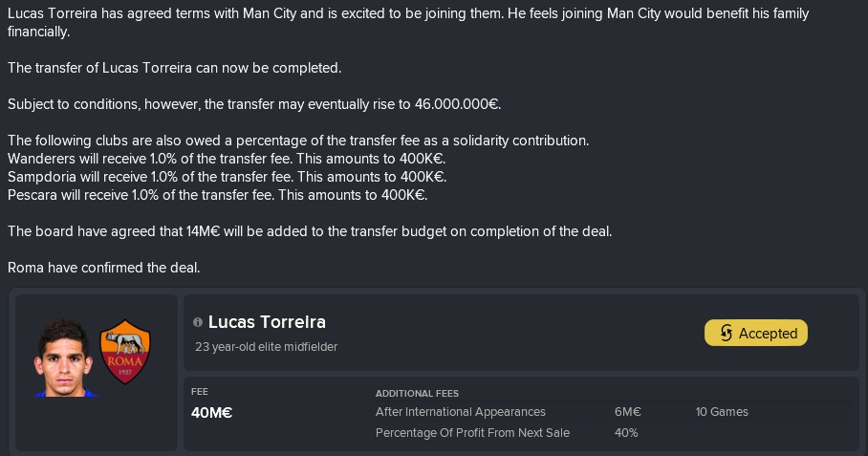
Task: Click the 40% next sale value
Action: click(626, 433)
